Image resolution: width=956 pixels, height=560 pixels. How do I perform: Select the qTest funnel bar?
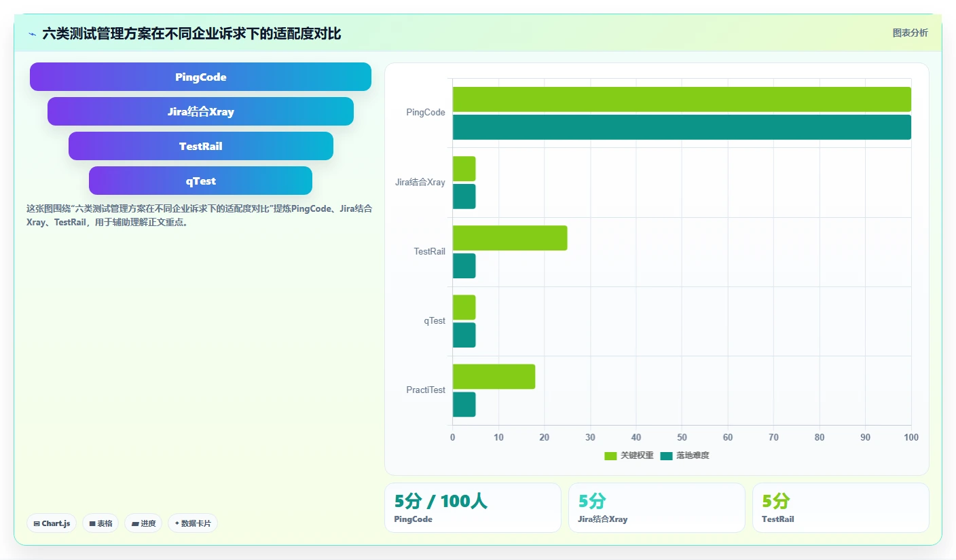[200, 181]
